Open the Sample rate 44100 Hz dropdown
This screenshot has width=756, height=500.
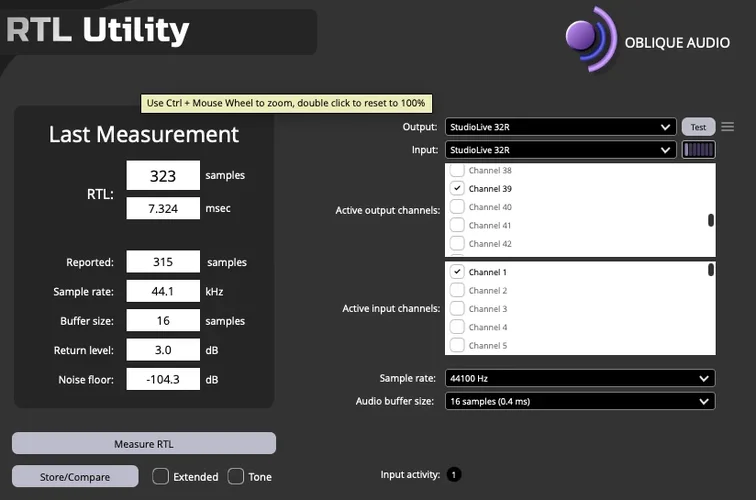pos(580,378)
